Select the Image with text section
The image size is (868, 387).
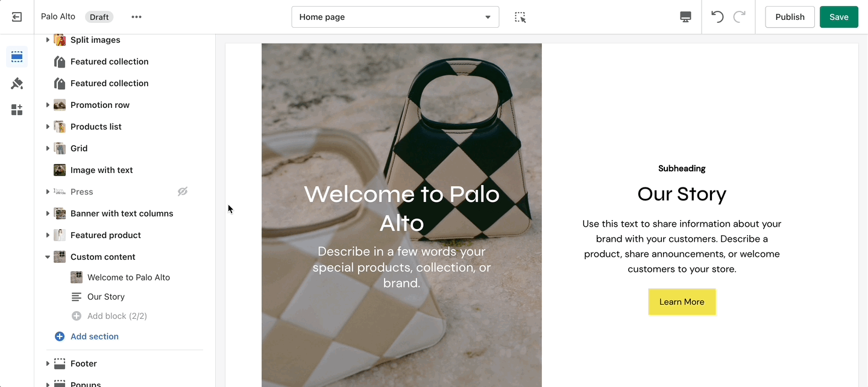pyautogui.click(x=101, y=170)
